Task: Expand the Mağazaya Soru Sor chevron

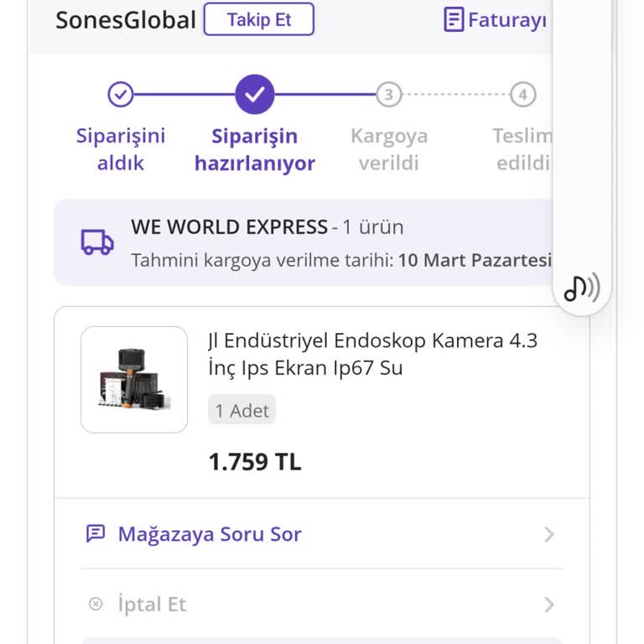Action: pos(549,534)
